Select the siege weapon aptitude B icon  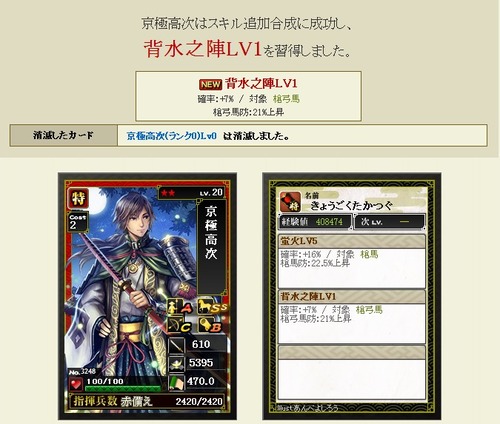[x=210, y=325]
